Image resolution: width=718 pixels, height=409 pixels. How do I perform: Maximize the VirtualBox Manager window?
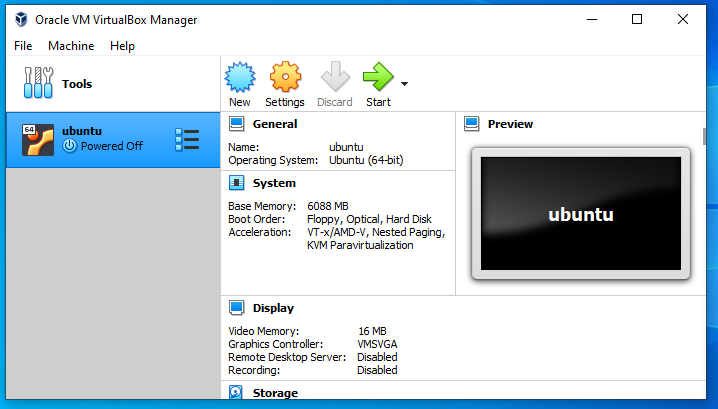637,19
